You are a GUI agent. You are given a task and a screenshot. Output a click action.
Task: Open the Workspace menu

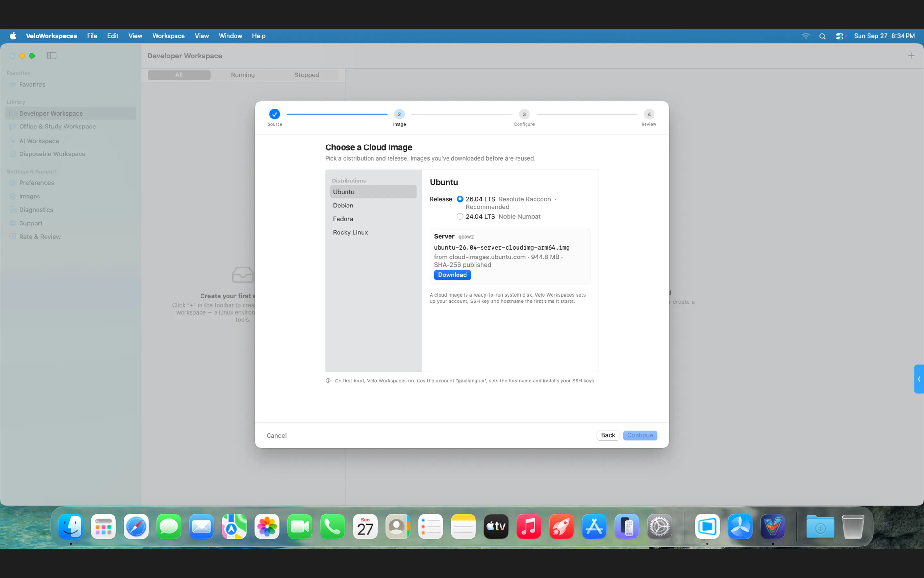coord(168,36)
